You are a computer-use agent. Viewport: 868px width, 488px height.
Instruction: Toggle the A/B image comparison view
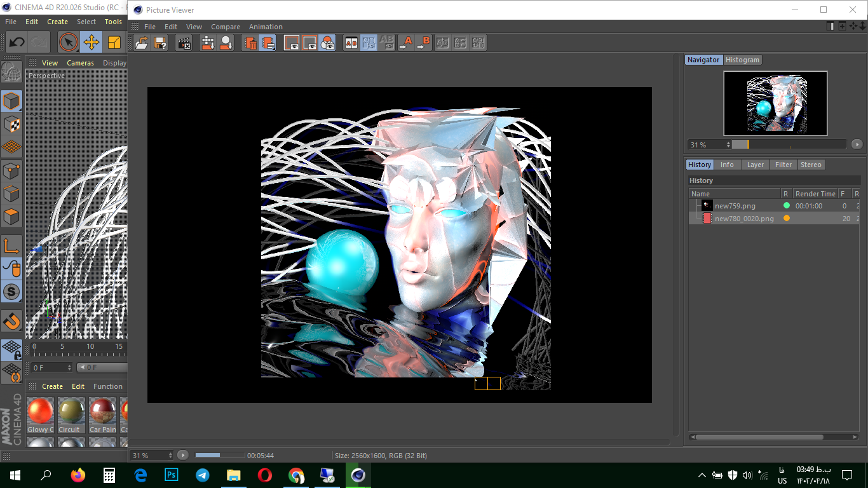point(351,43)
